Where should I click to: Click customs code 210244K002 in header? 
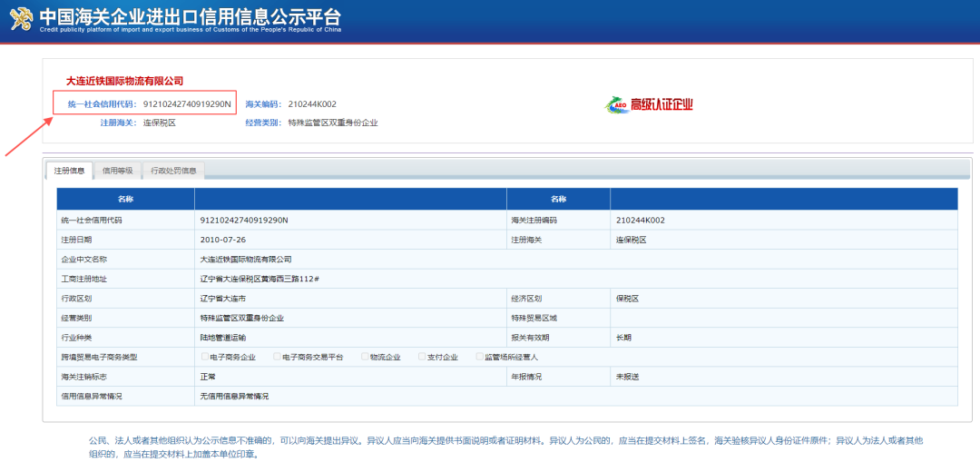coord(312,103)
